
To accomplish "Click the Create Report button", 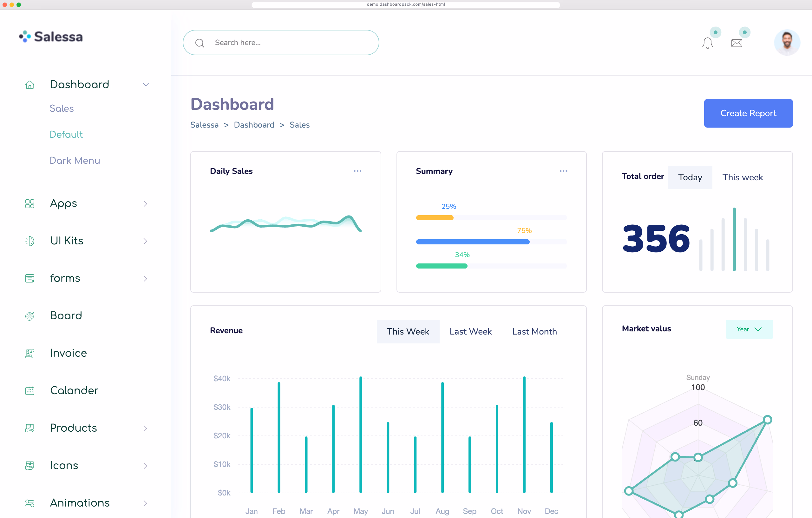I will pyautogui.click(x=748, y=113).
